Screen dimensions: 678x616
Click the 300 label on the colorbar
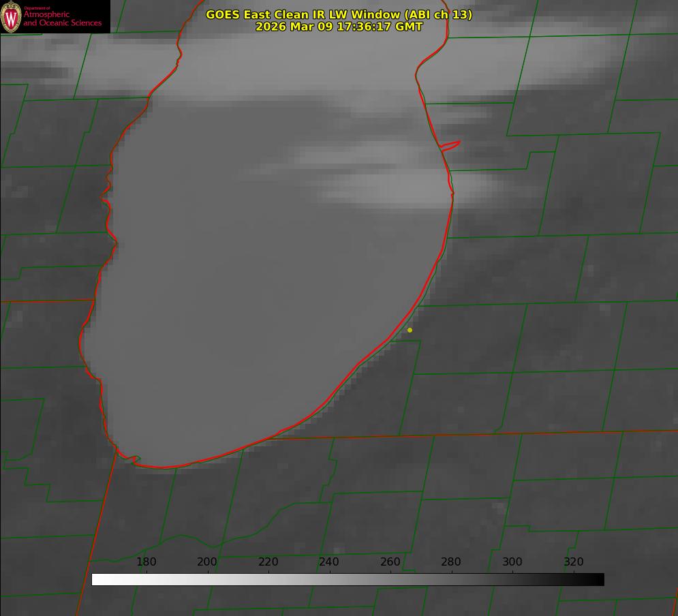click(x=512, y=562)
